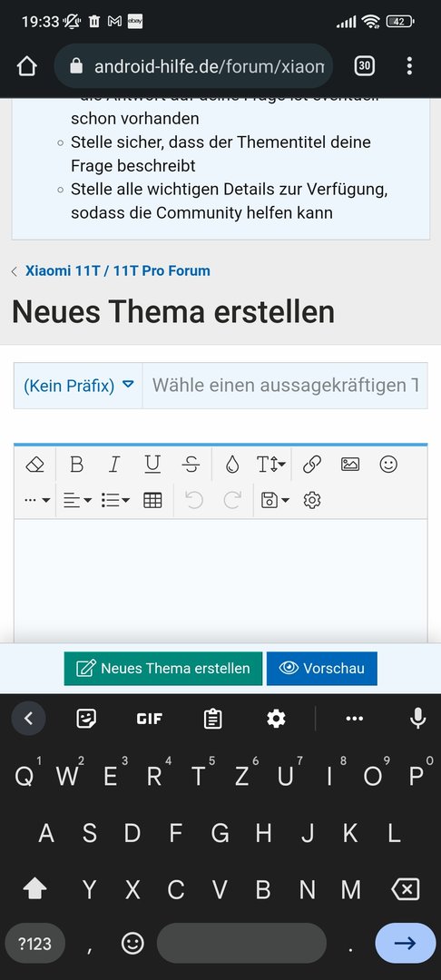Click Neues Thema erstellen button
This screenshot has height=980, width=441.
163,668
